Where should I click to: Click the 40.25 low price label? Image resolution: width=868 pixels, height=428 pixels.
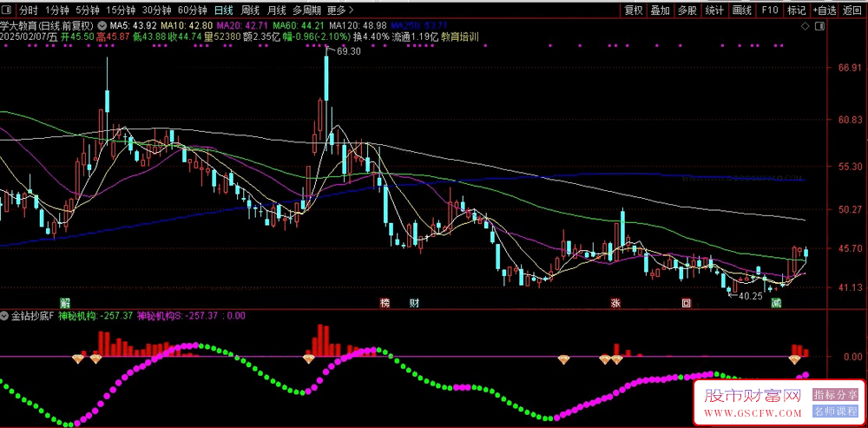click(x=751, y=296)
